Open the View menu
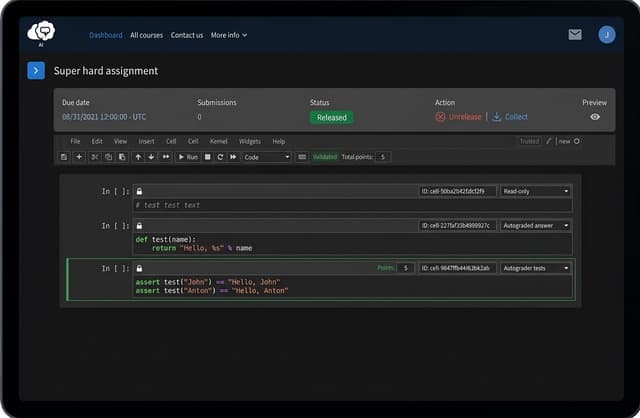 (120, 141)
